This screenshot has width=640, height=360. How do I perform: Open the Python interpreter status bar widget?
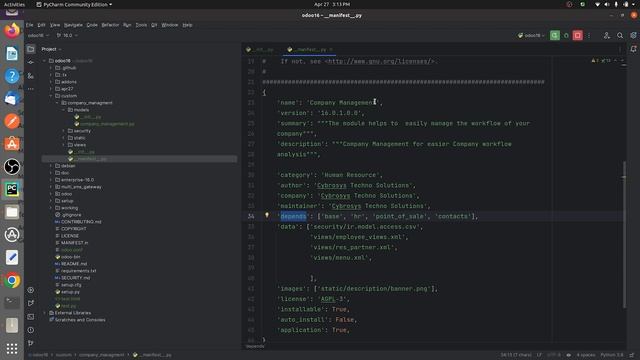coord(612,355)
